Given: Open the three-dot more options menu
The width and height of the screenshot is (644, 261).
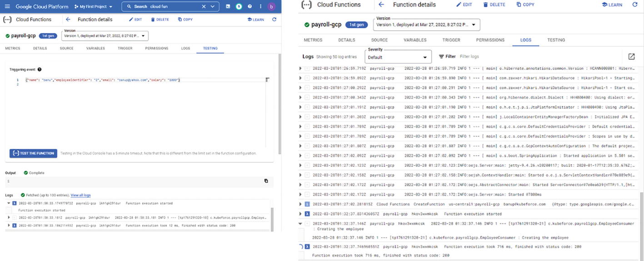Looking at the screenshot, I should [x=260, y=7].
